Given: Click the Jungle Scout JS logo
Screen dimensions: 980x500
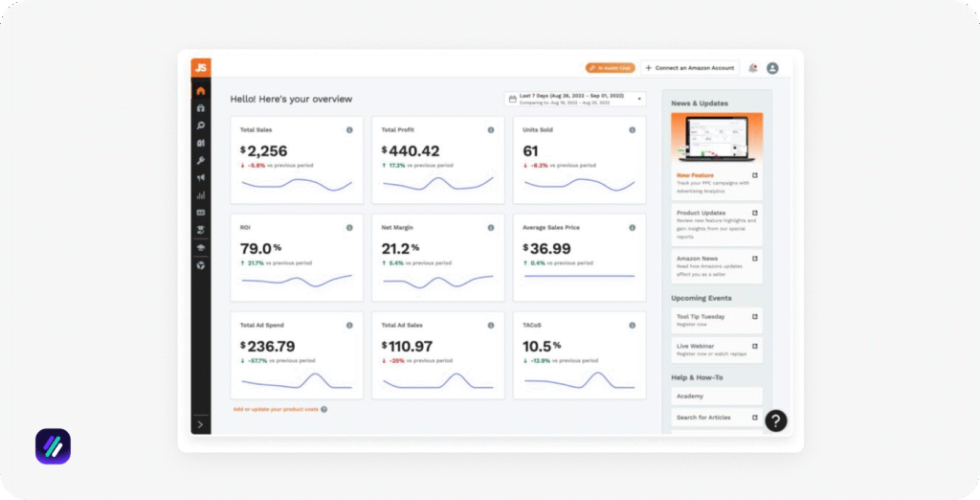Looking at the screenshot, I should tap(200, 67).
